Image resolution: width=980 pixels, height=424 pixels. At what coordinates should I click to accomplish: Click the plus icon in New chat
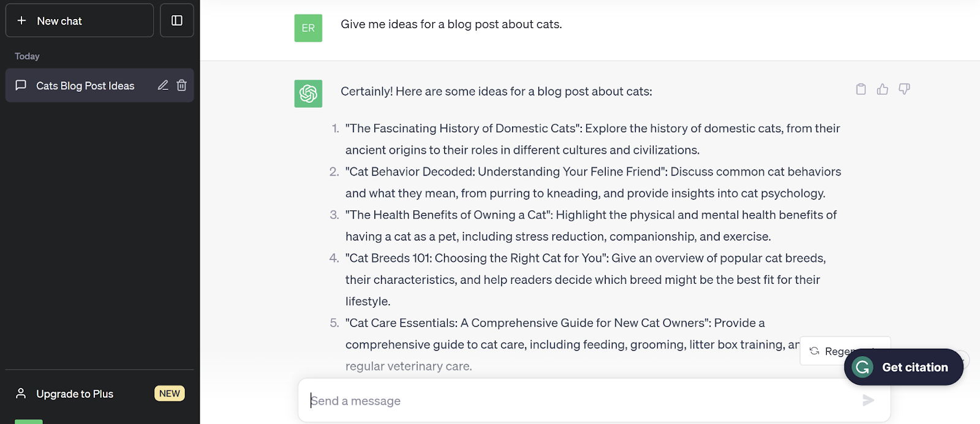[x=21, y=21]
